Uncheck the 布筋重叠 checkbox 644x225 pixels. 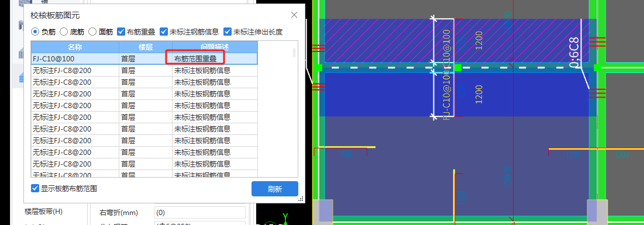[x=121, y=31]
